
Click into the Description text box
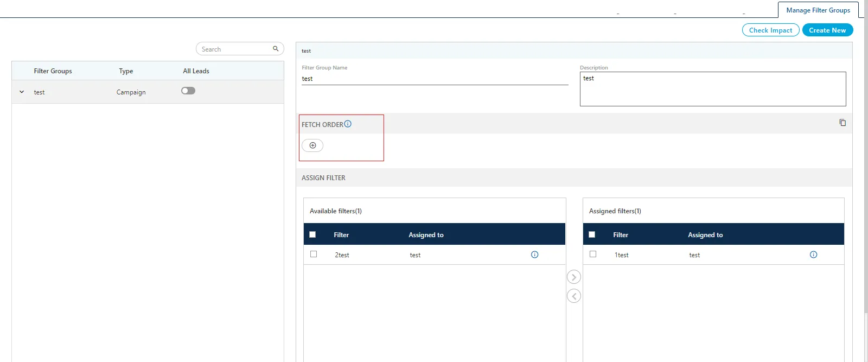713,89
